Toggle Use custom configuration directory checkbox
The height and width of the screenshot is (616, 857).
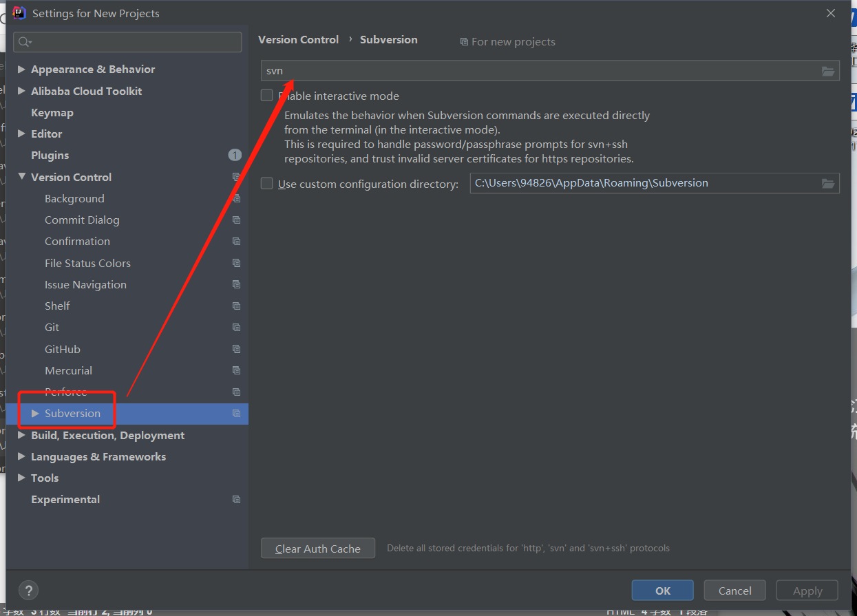click(x=267, y=184)
